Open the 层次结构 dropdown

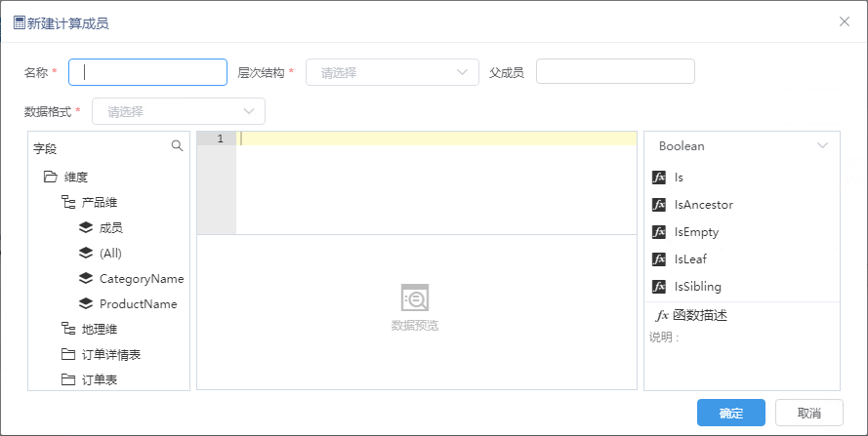pos(393,72)
